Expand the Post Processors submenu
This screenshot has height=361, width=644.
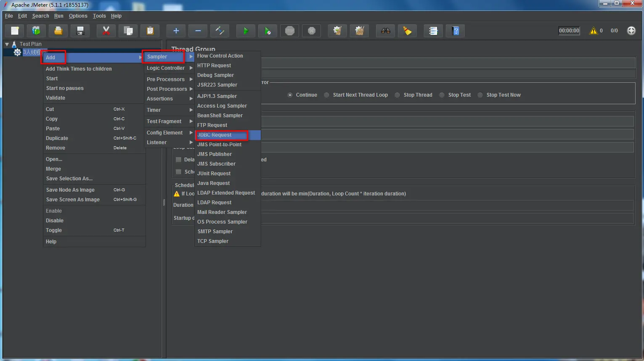pyautogui.click(x=169, y=89)
